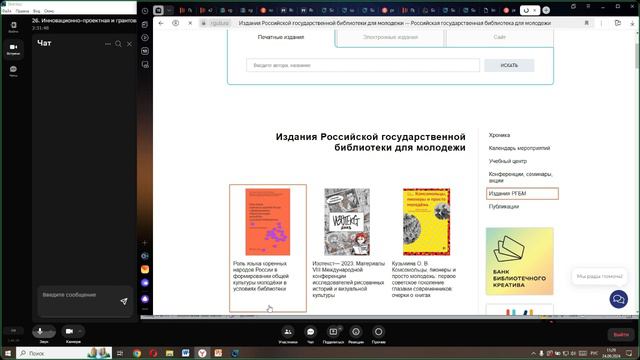The width and height of the screenshot is (640, 360).
Task: Click the browser address bar
Action: point(394,23)
